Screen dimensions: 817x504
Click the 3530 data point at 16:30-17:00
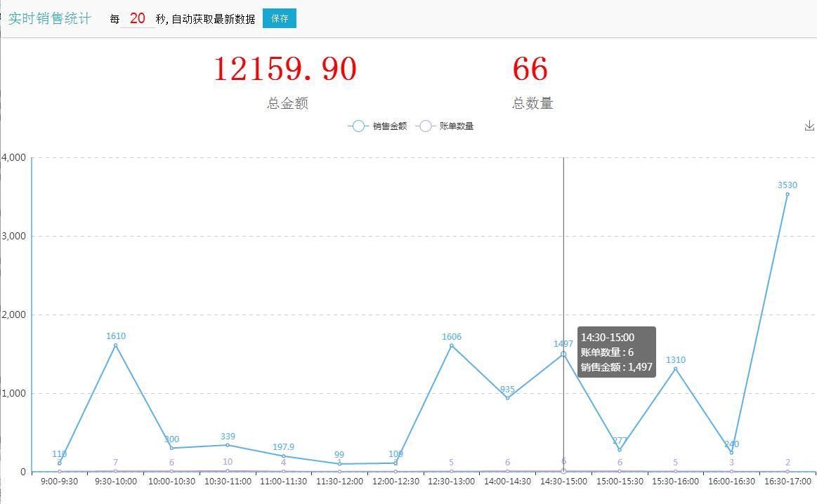coord(787,194)
